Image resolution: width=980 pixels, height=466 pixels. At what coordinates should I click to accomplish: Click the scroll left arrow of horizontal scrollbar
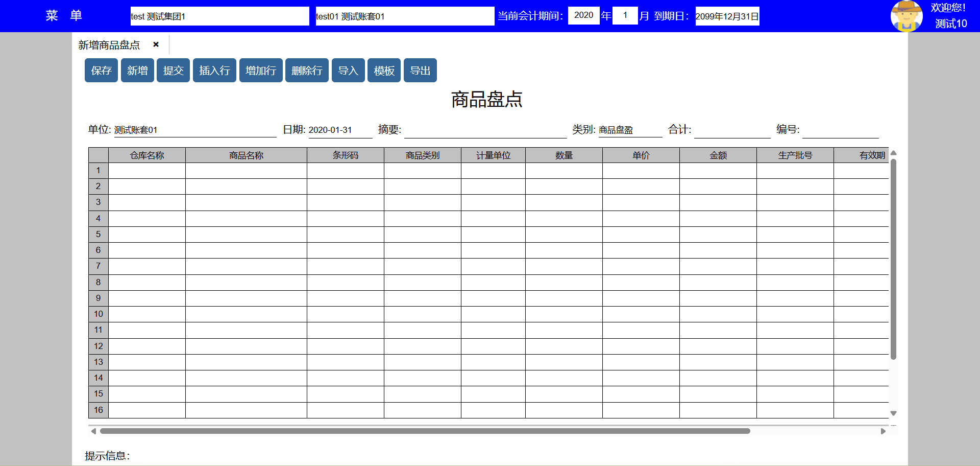click(93, 431)
